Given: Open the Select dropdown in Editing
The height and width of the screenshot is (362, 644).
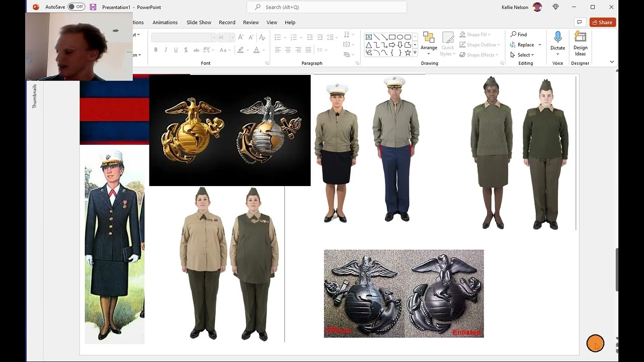Looking at the screenshot, I should point(522,55).
